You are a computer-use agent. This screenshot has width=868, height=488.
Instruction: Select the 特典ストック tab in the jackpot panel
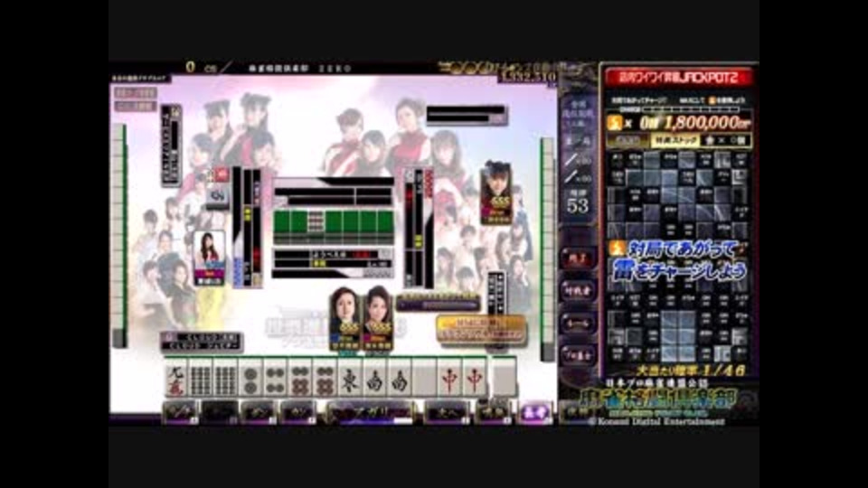point(675,141)
